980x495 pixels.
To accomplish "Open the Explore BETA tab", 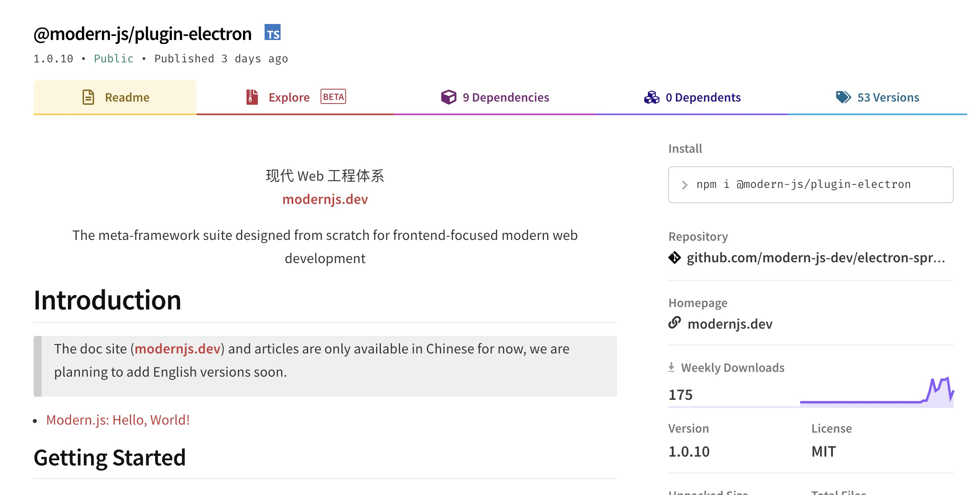I will click(x=295, y=97).
